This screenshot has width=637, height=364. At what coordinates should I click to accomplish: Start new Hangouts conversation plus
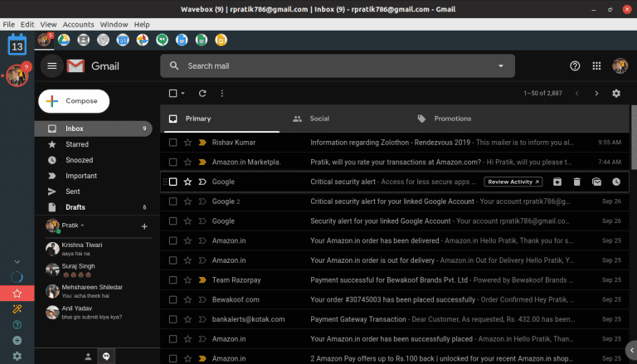click(144, 226)
